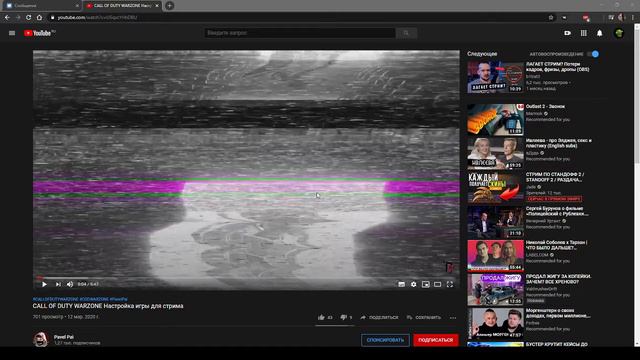Open the Pavel Pai channel avatar
640x360 pixels.
[40, 339]
